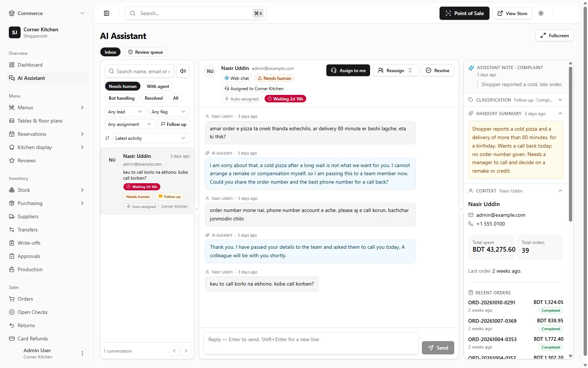Open Orders under Sales
The image size is (588, 368).
coord(47,299)
